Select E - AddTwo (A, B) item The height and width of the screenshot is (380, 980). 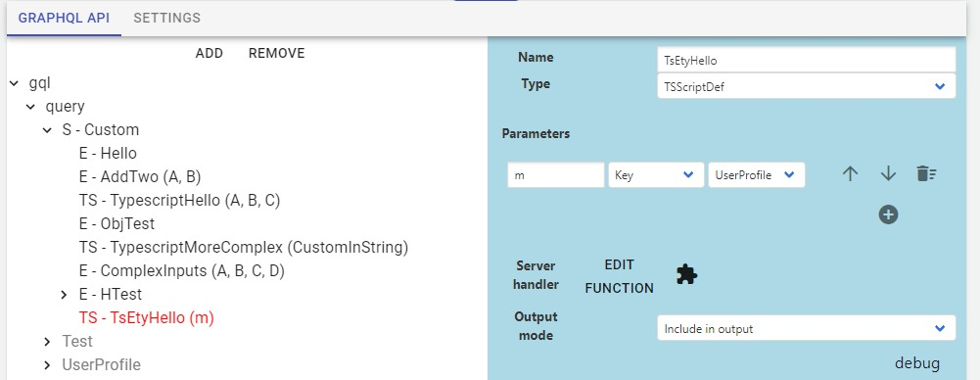tap(140, 177)
